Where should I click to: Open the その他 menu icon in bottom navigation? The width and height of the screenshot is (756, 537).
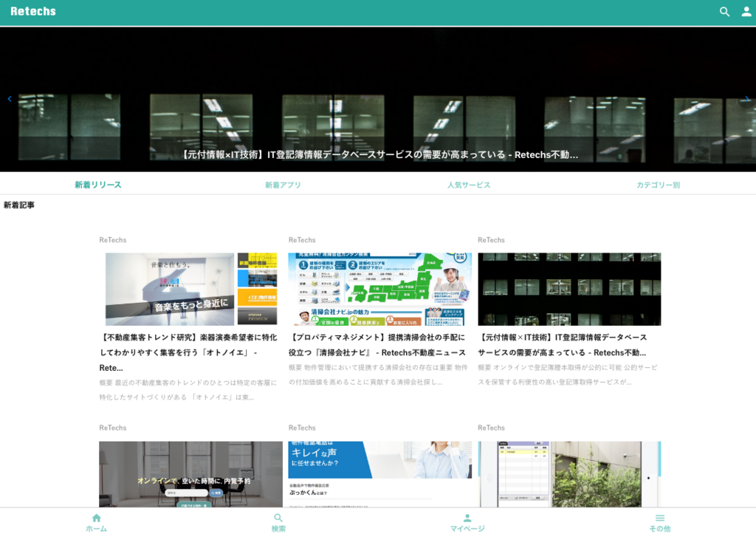point(660,519)
